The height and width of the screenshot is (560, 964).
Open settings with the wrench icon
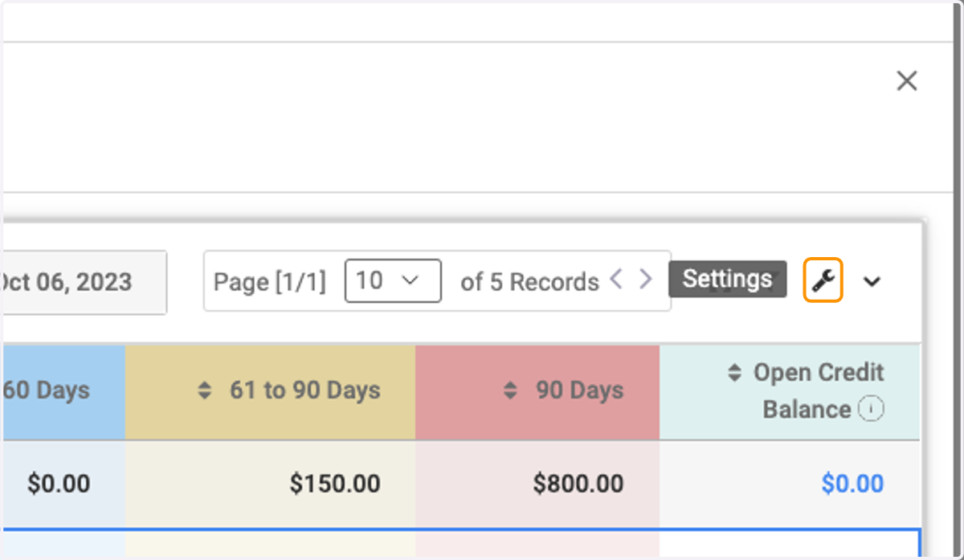pos(823,280)
